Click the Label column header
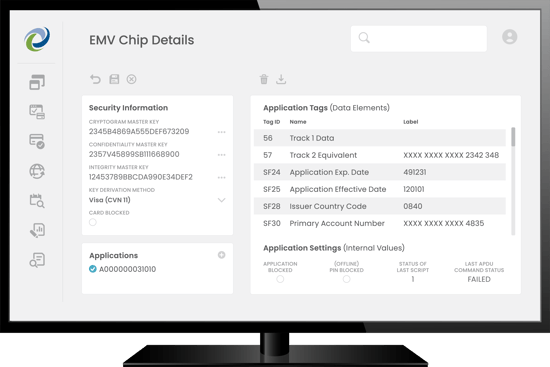The height and width of the screenshot is (367, 550). tap(410, 122)
